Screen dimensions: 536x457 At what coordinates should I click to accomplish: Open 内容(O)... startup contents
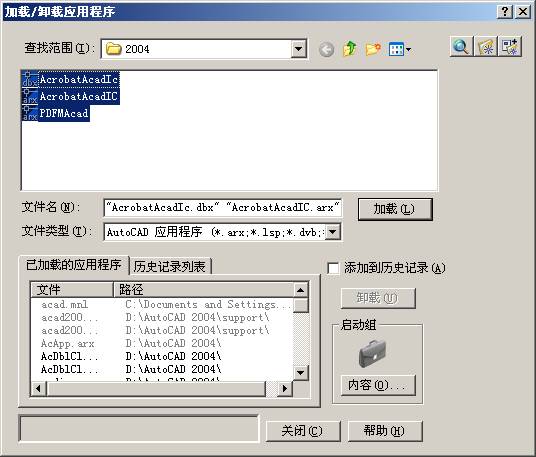click(378, 385)
